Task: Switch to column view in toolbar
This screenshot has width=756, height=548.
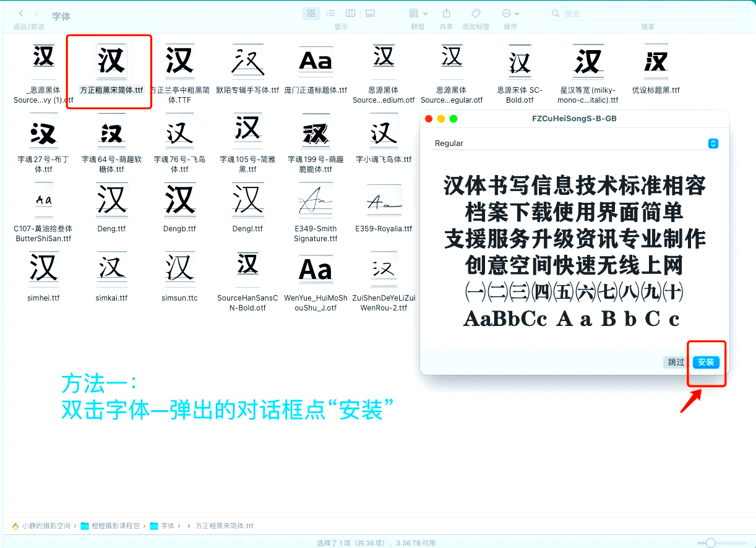Action: point(350,13)
